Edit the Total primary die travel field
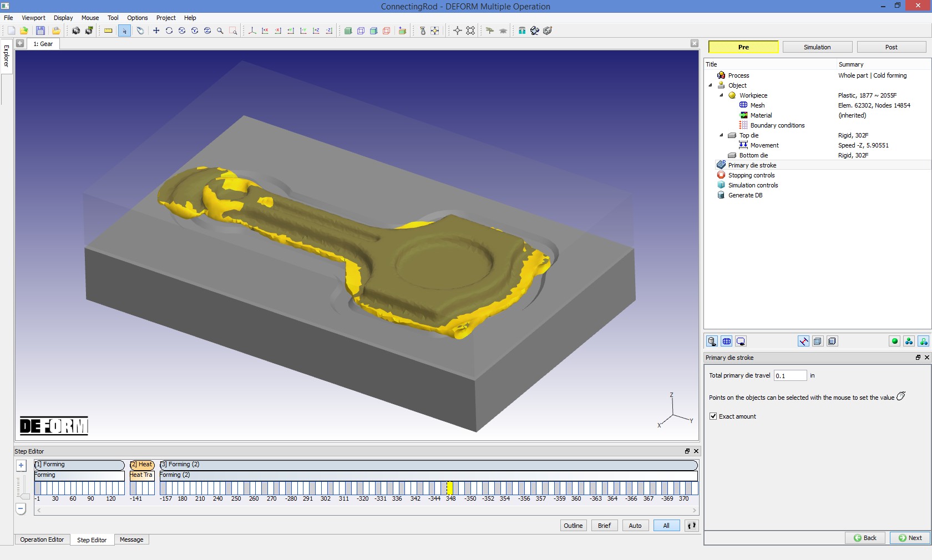The width and height of the screenshot is (932, 560). [x=790, y=375]
